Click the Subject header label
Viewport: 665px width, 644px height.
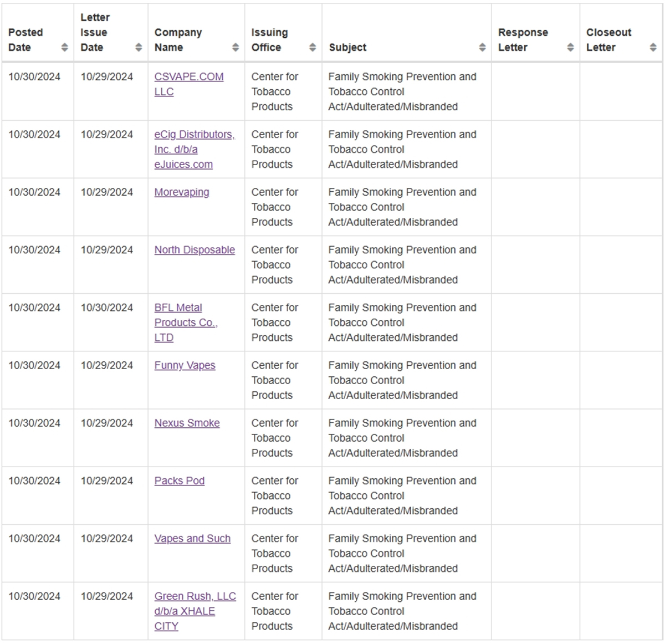click(347, 48)
